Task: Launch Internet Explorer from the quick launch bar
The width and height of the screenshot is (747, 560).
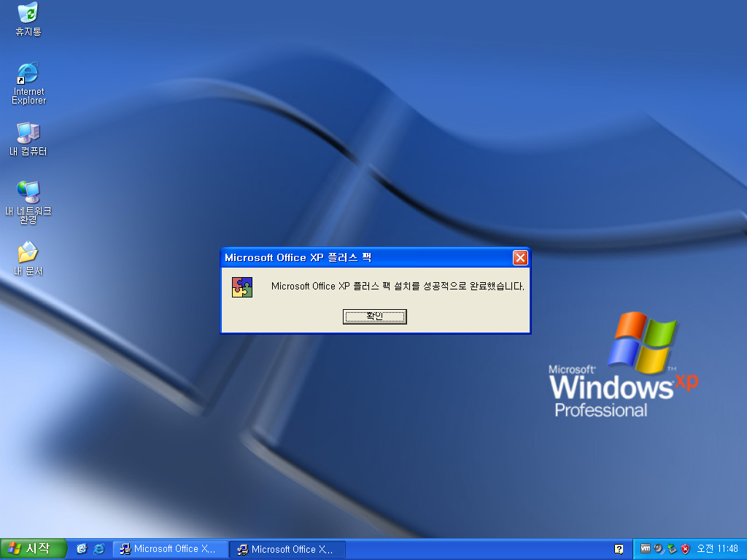Action: [x=98, y=548]
